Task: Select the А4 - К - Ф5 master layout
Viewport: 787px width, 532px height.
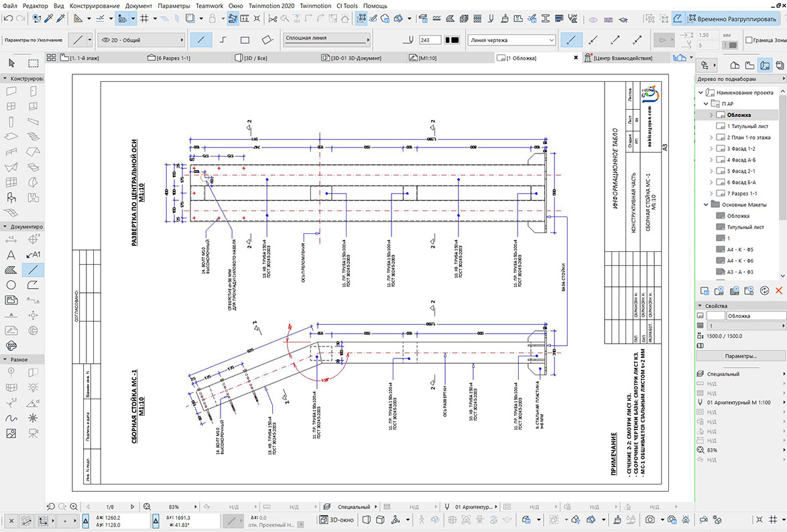Action: 740,249
